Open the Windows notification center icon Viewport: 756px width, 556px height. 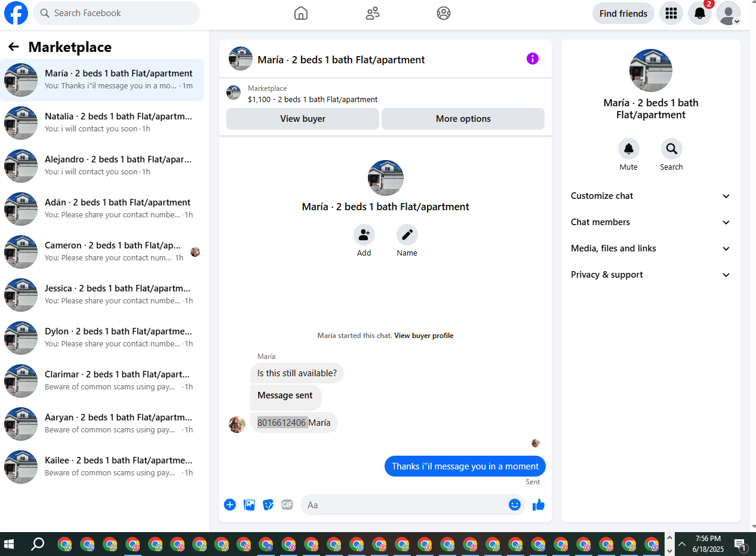point(740,544)
